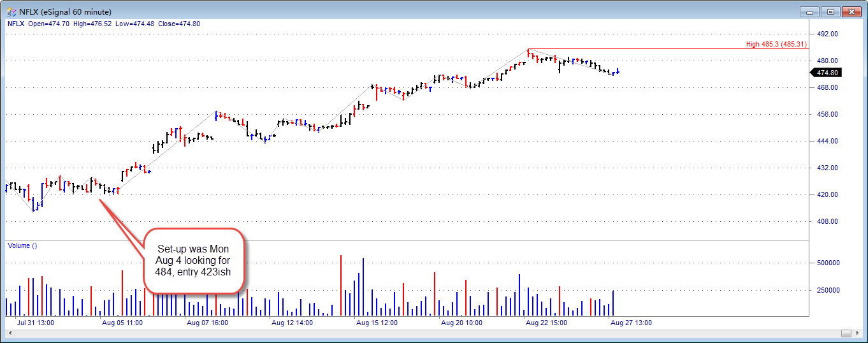Click the 456.00 price axis label
Image resolution: width=868 pixels, height=343 pixels.
(827, 114)
